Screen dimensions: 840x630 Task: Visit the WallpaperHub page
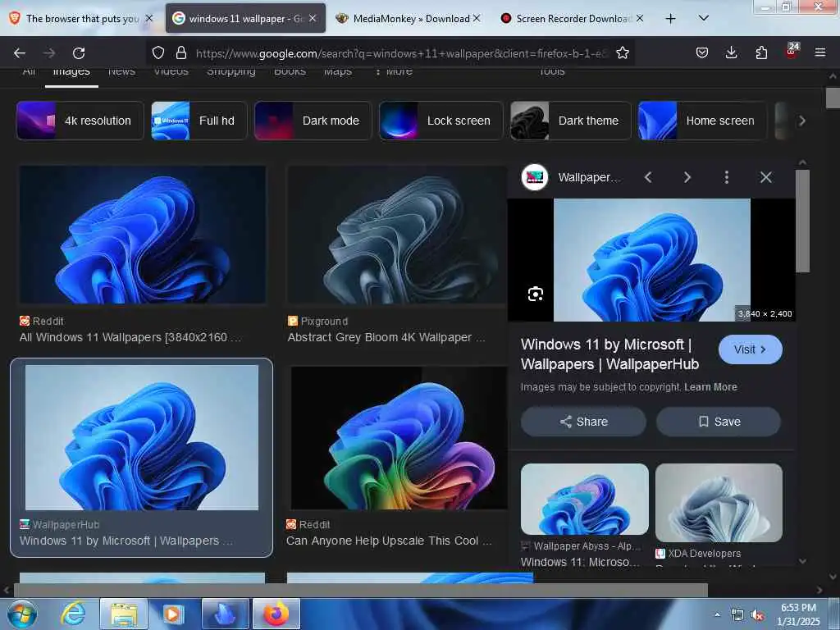point(750,349)
